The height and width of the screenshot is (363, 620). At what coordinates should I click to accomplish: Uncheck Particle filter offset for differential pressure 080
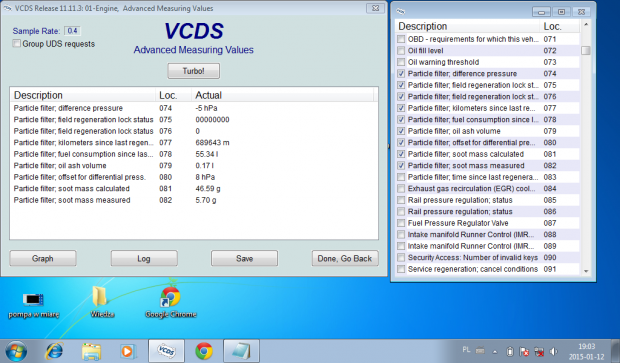(401, 142)
